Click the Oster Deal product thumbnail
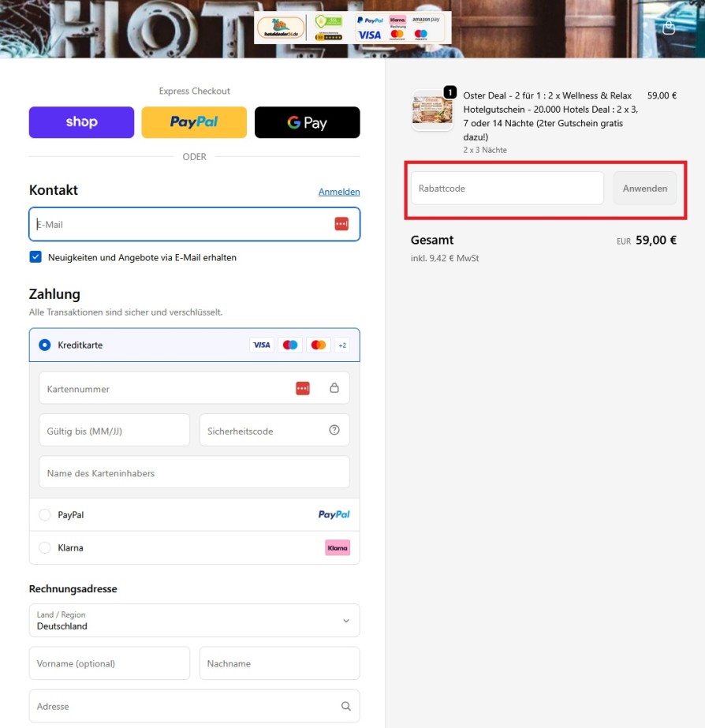Image resolution: width=705 pixels, height=728 pixels. pos(432,111)
